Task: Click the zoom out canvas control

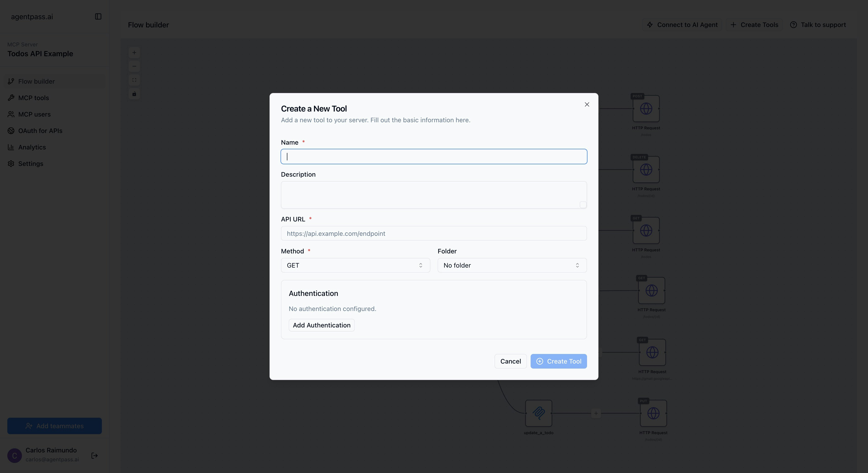Action: (134, 66)
